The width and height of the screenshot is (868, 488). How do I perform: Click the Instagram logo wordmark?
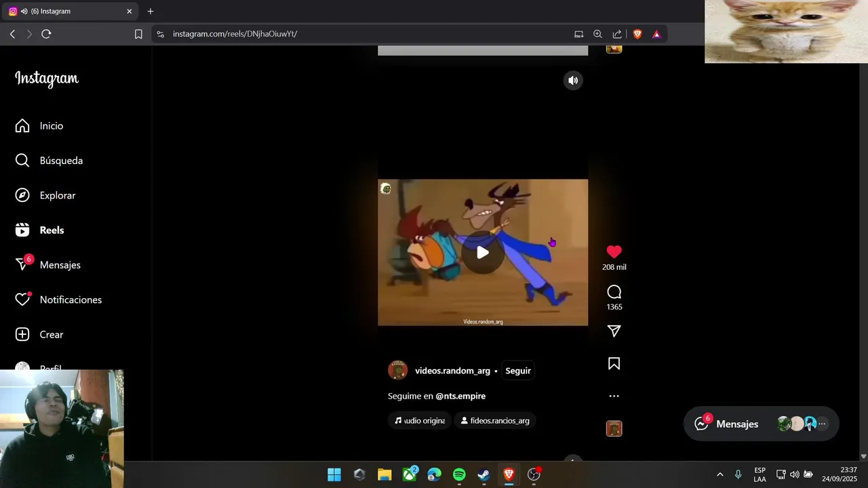click(47, 79)
